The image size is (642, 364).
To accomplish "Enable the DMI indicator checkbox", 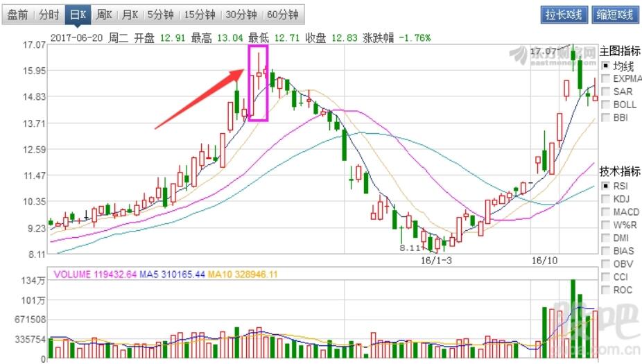I will [x=605, y=238].
